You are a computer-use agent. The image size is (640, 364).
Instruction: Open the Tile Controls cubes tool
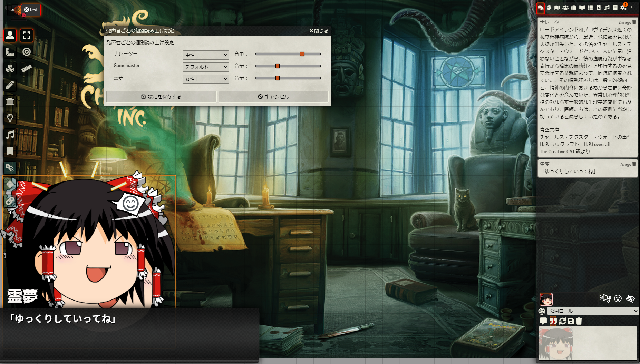(10, 68)
